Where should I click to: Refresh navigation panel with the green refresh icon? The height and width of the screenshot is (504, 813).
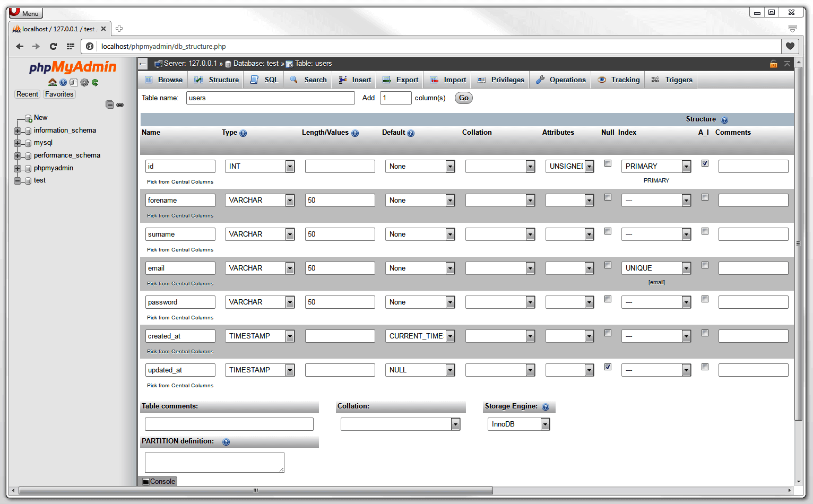pos(96,82)
